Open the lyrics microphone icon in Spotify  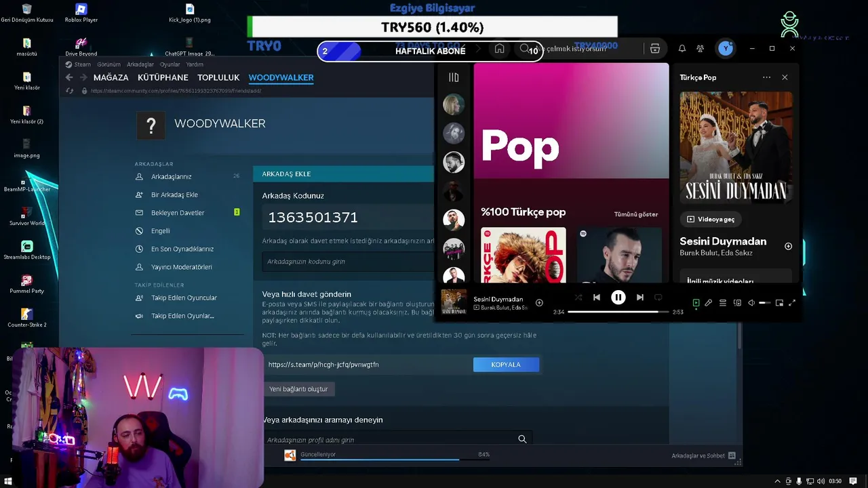pos(709,303)
